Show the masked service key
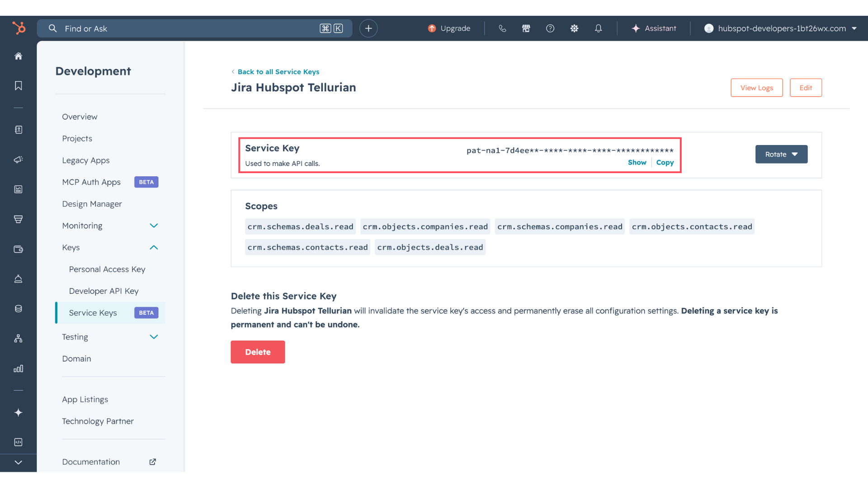868x488 pixels. (x=637, y=162)
